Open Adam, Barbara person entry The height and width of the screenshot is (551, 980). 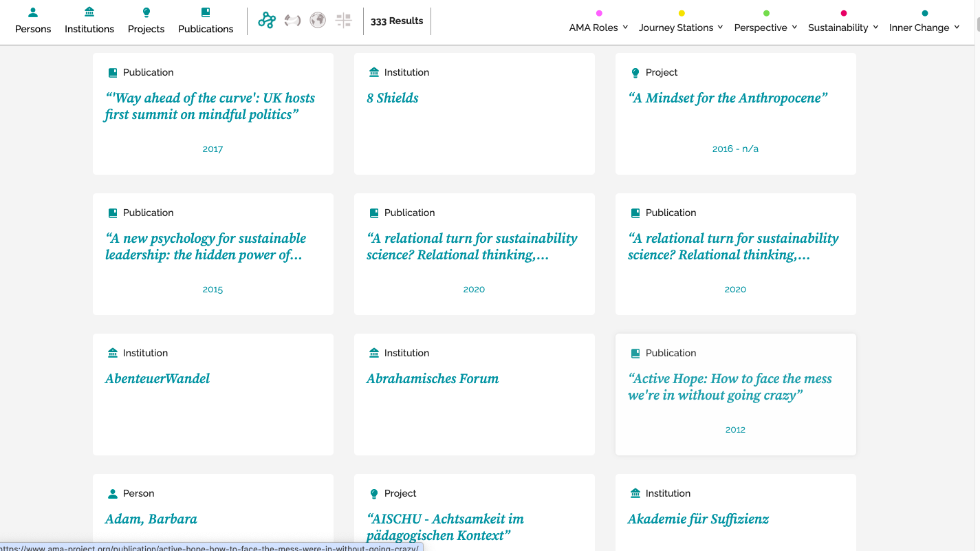(x=151, y=519)
